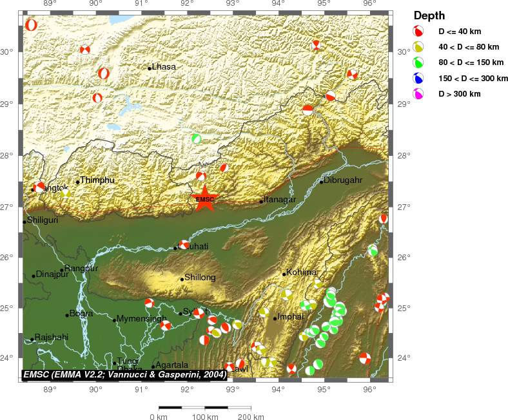Screen dimensions: 508x420
Task: Select the yellow 40 < D <= 80 km legend icon
Action: [418, 46]
